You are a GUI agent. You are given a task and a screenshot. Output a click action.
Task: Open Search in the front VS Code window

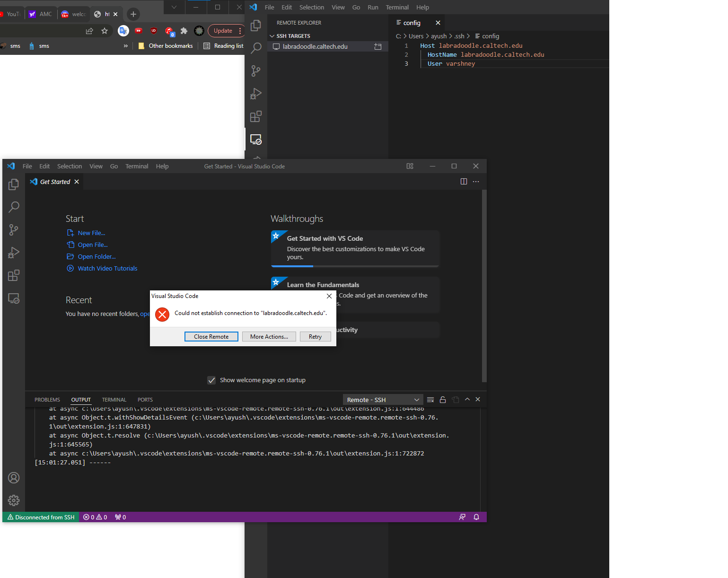click(x=14, y=207)
